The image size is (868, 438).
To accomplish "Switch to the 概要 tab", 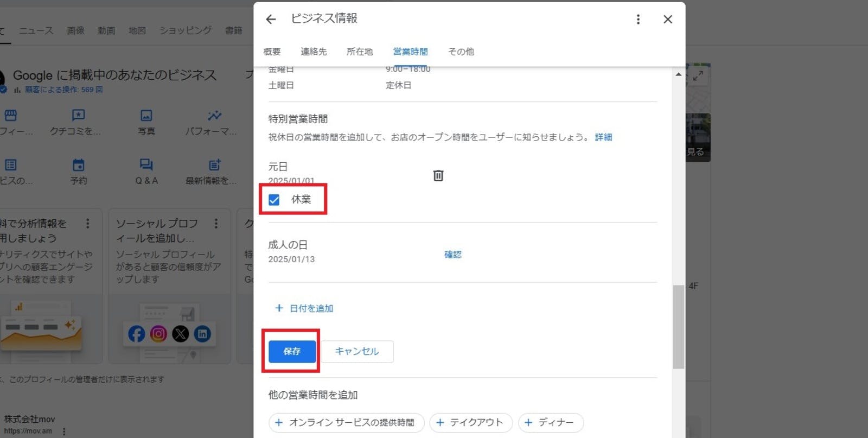I will coord(272,52).
